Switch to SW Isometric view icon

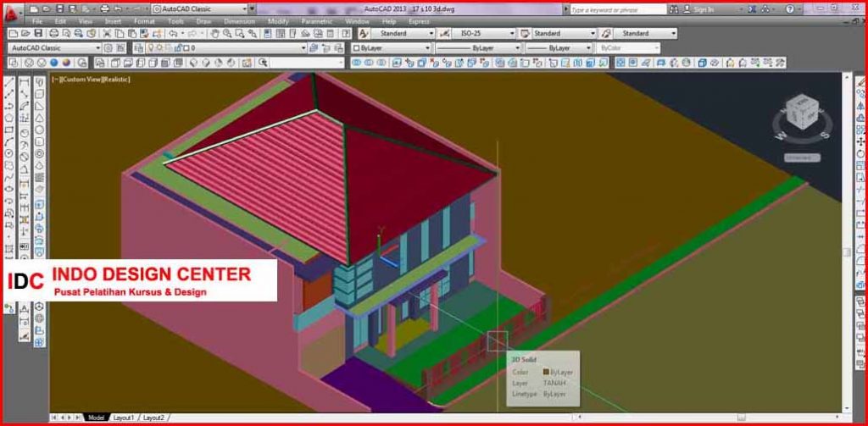[x=193, y=63]
